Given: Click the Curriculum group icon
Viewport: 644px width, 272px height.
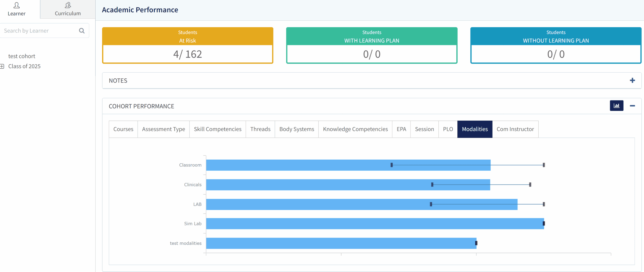Looking at the screenshot, I should 68,5.
